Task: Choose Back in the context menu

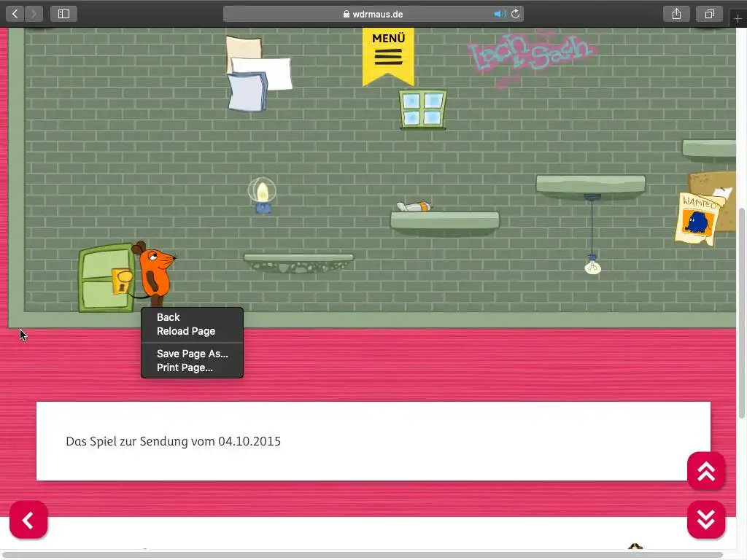Action: point(192,317)
